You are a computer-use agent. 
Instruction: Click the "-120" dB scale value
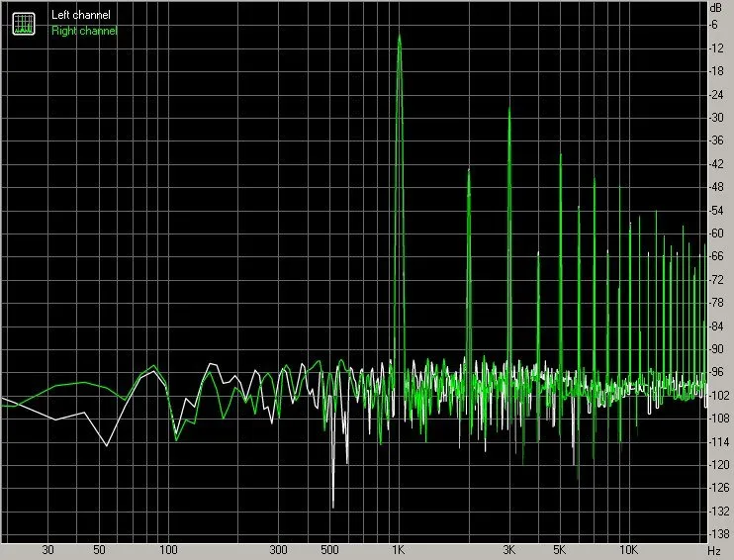[719, 465]
